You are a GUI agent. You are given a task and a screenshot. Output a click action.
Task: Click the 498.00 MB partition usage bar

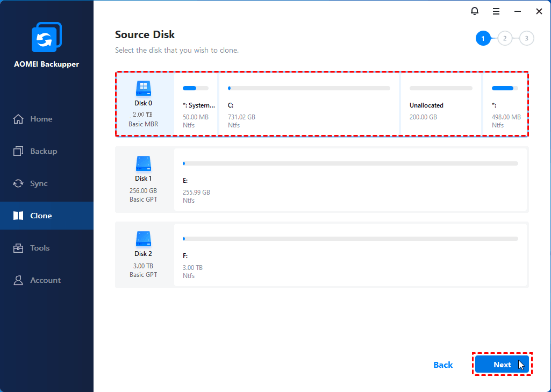coord(505,88)
